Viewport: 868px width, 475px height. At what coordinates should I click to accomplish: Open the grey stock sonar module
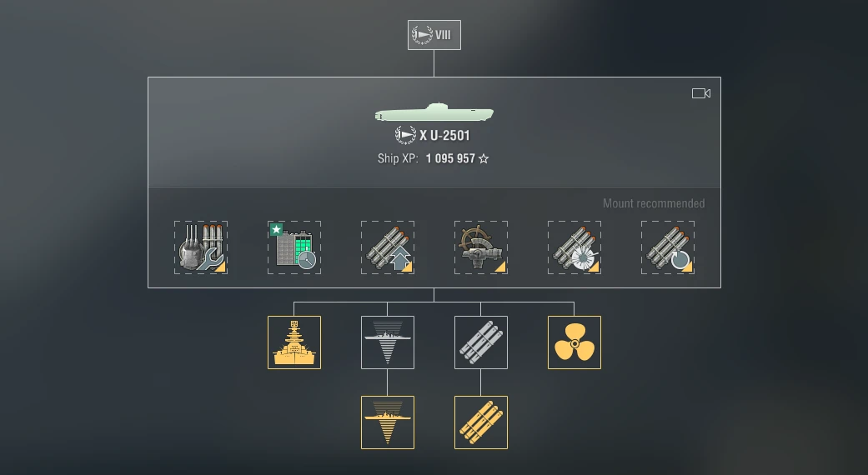[x=388, y=342]
